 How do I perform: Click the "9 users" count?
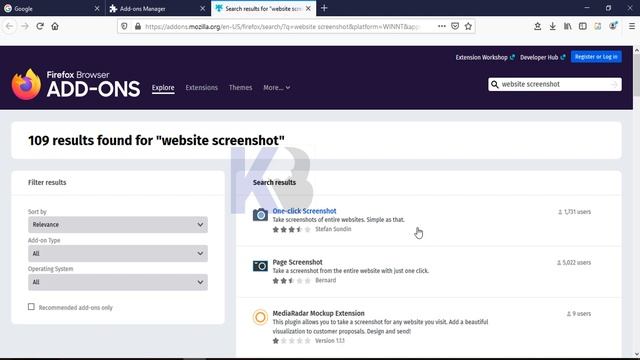click(x=579, y=313)
